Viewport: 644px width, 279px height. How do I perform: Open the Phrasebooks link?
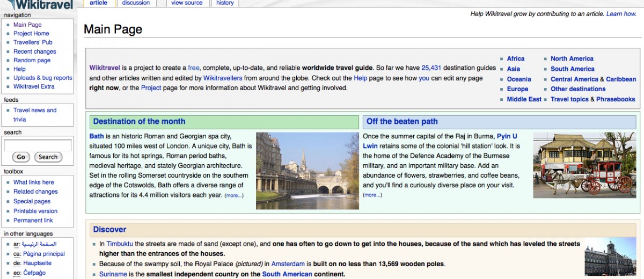click(616, 99)
